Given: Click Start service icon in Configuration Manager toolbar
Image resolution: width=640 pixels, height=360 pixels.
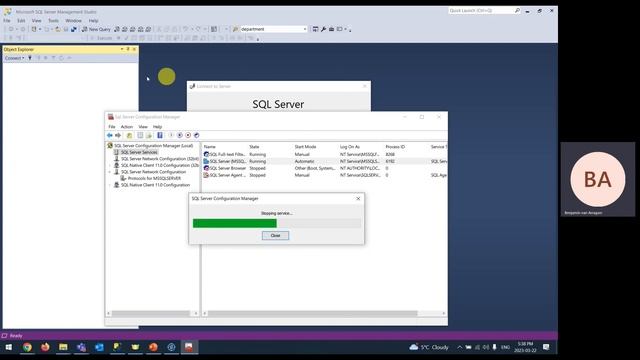Looking at the screenshot, I should [x=171, y=135].
